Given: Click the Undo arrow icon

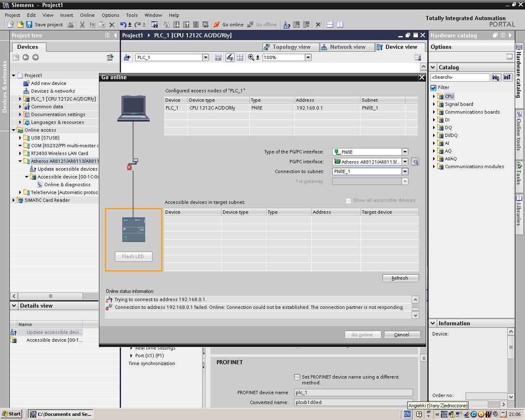Looking at the screenshot, I should point(123,25).
